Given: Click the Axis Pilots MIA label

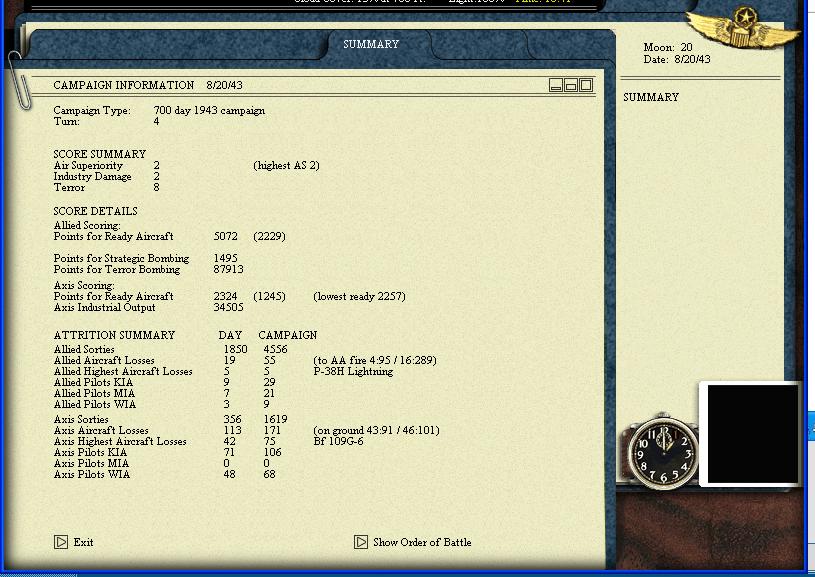Looking at the screenshot, I should click(91, 463).
